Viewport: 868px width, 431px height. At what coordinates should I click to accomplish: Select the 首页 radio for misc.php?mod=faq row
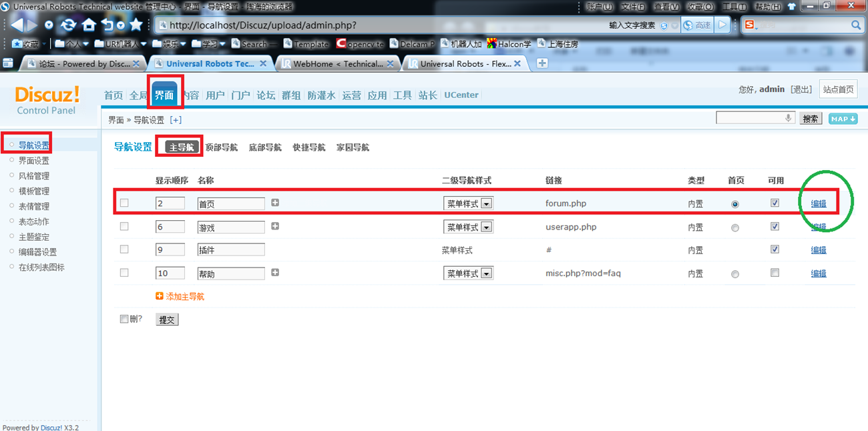(x=735, y=274)
